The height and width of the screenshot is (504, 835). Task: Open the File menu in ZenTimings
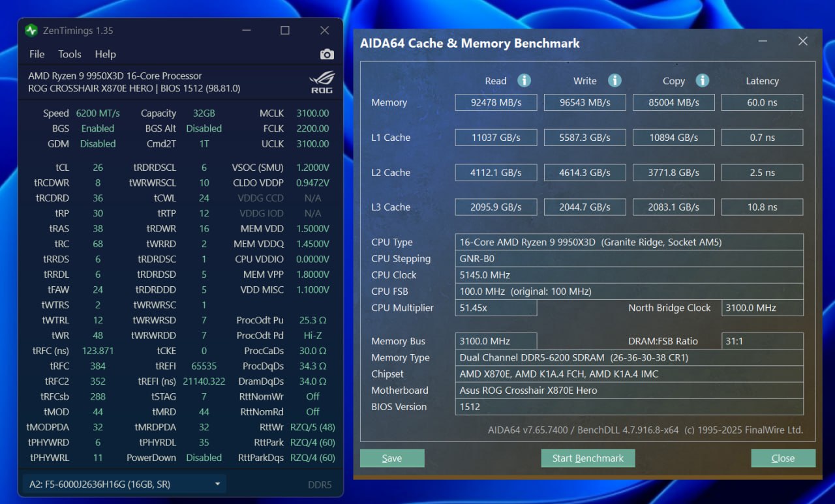[x=37, y=54]
